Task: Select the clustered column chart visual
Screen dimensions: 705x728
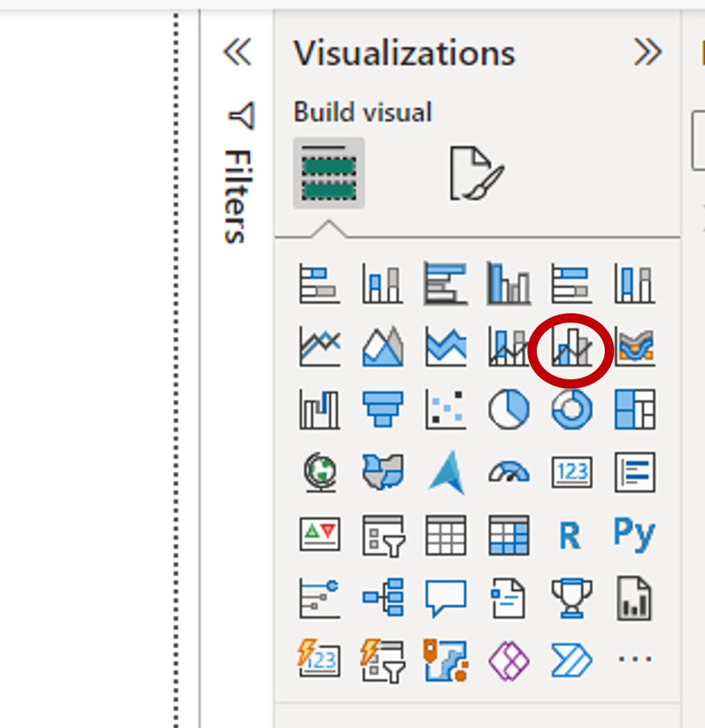Action: point(507,283)
